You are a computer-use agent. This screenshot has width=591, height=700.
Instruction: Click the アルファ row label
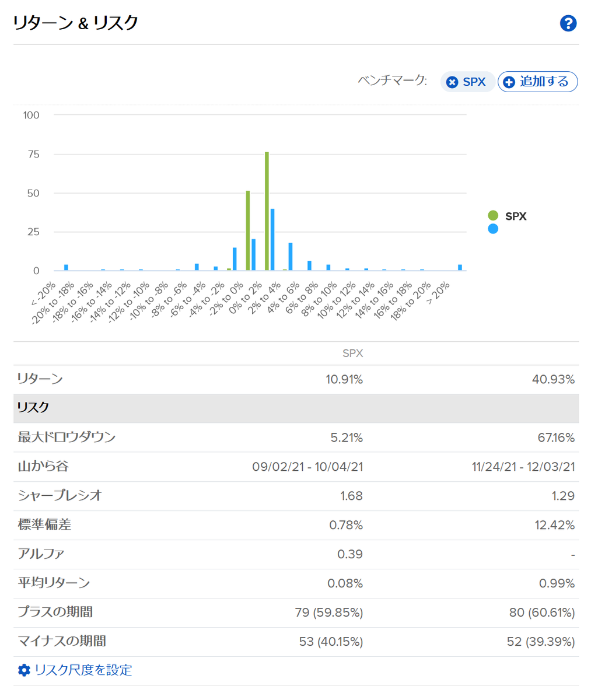point(41,554)
